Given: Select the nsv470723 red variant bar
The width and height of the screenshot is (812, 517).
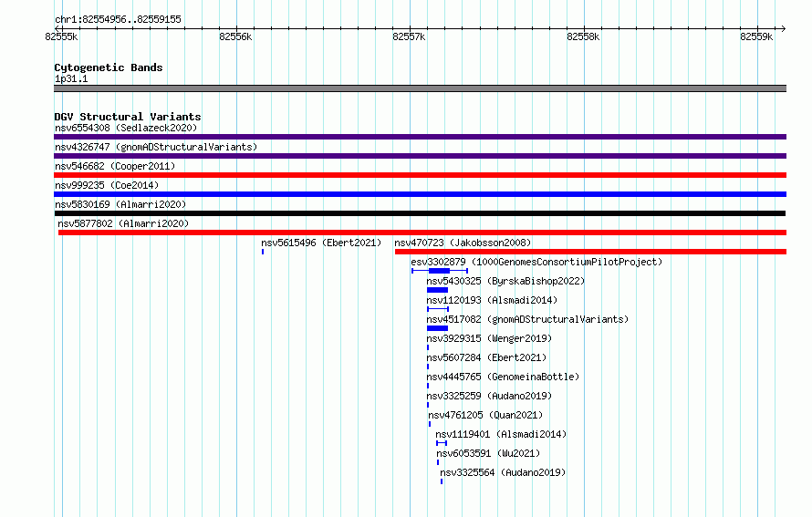Looking at the screenshot, I should tap(590, 252).
